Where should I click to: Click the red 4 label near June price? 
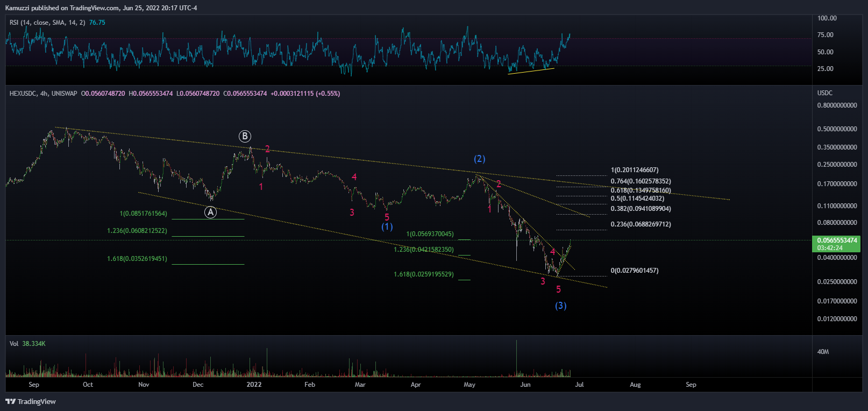pyautogui.click(x=552, y=252)
